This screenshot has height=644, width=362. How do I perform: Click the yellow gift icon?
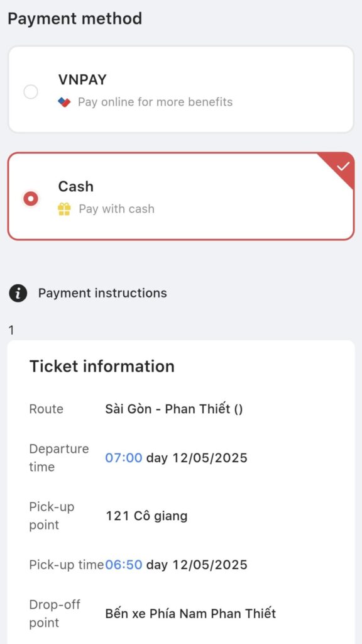(x=64, y=209)
